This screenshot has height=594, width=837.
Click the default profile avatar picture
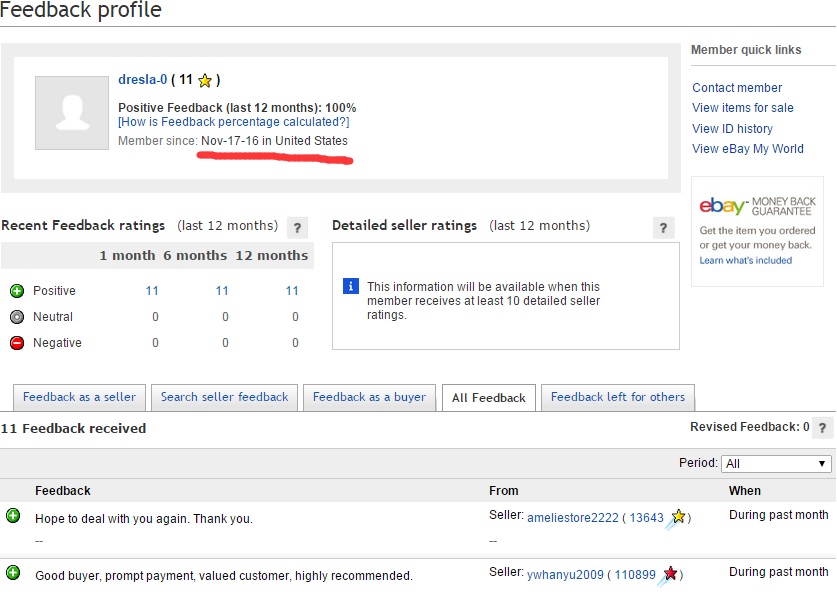(72, 113)
